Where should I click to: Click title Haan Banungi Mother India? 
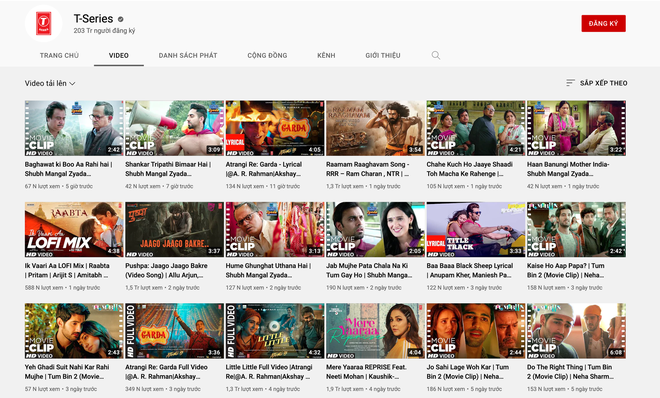click(568, 169)
